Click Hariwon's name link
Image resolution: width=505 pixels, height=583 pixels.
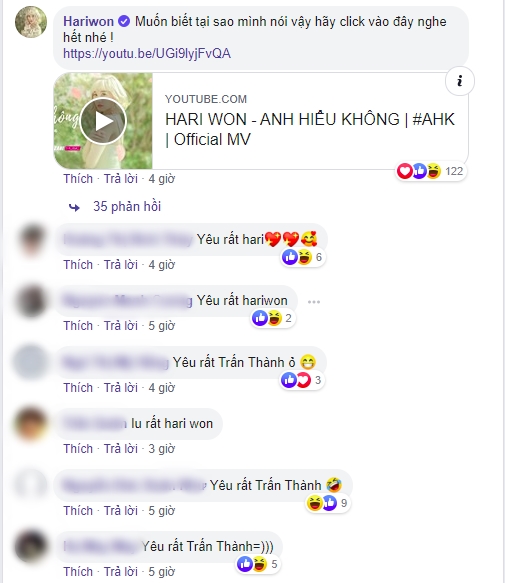(x=89, y=22)
